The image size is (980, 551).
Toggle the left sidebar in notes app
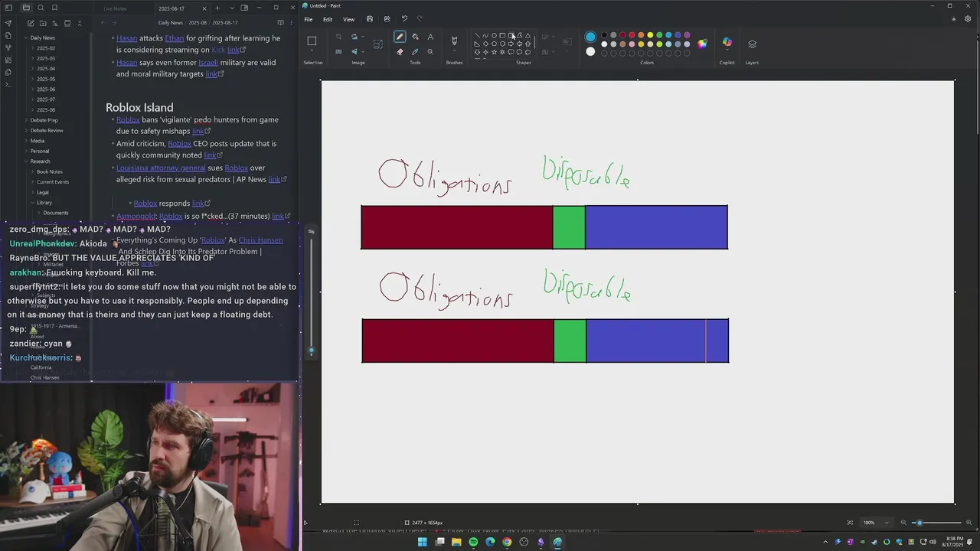[10, 8]
